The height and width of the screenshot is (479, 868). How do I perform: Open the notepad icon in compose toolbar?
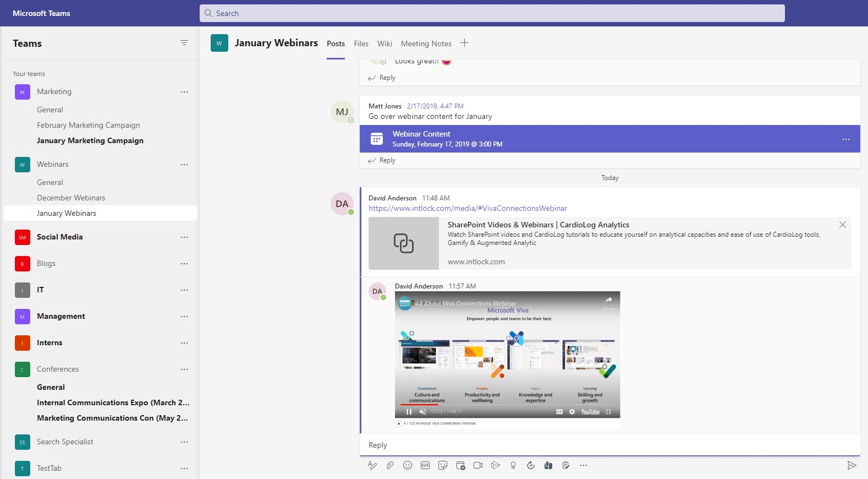566,465
